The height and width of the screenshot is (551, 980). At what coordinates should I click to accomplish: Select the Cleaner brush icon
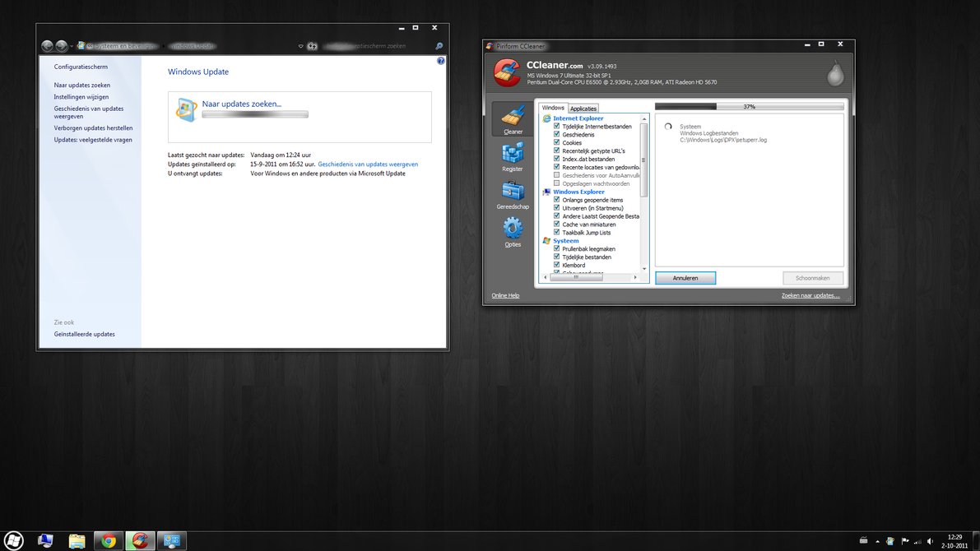tap(513, 118)
